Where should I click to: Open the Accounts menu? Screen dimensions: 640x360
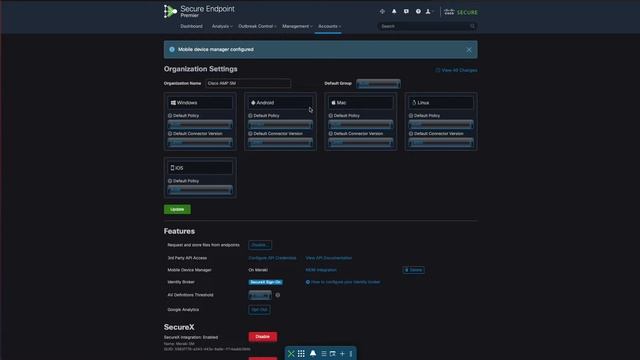[x=329, y=26]
